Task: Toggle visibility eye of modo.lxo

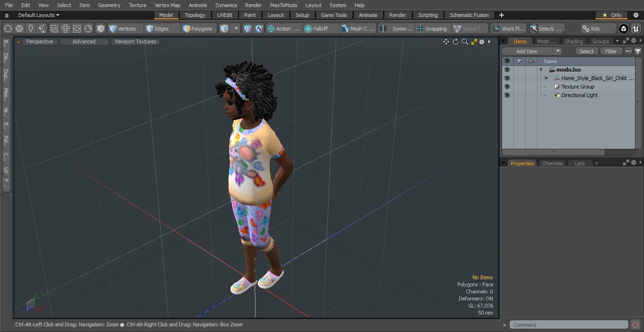Action: (x=507, y=70)
